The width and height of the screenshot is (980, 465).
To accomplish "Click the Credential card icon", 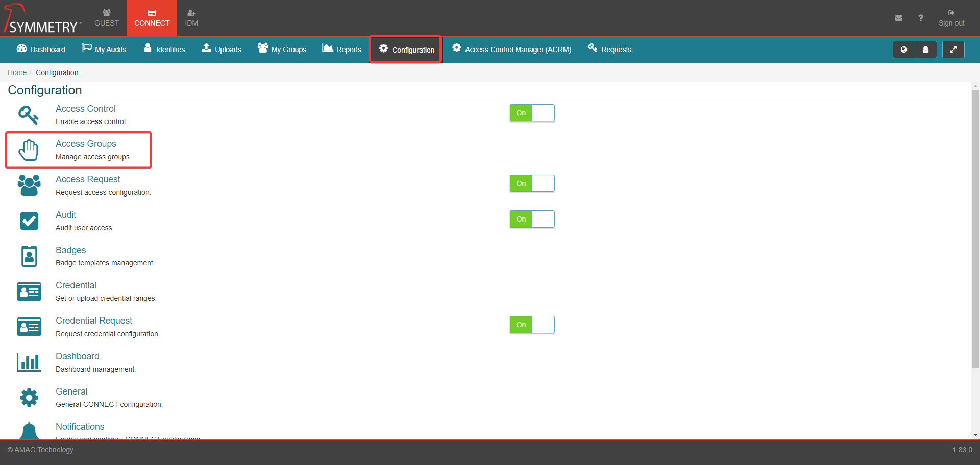I will coord(29,291).
